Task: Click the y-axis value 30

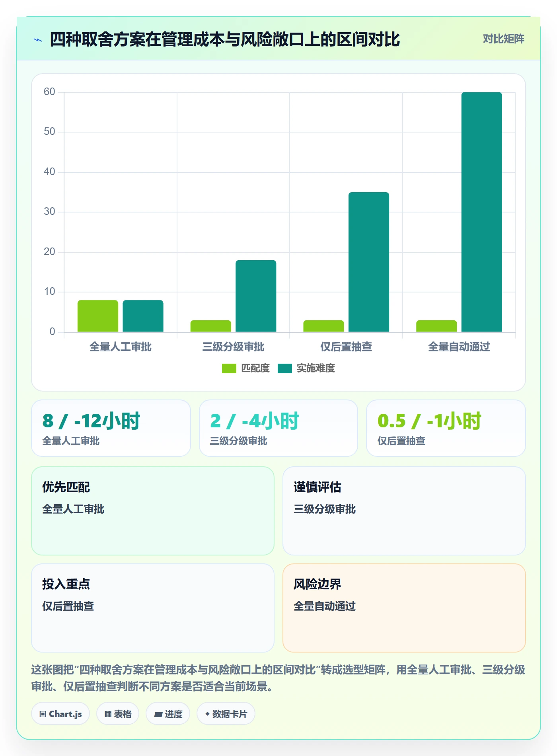Action: point(49,212)
